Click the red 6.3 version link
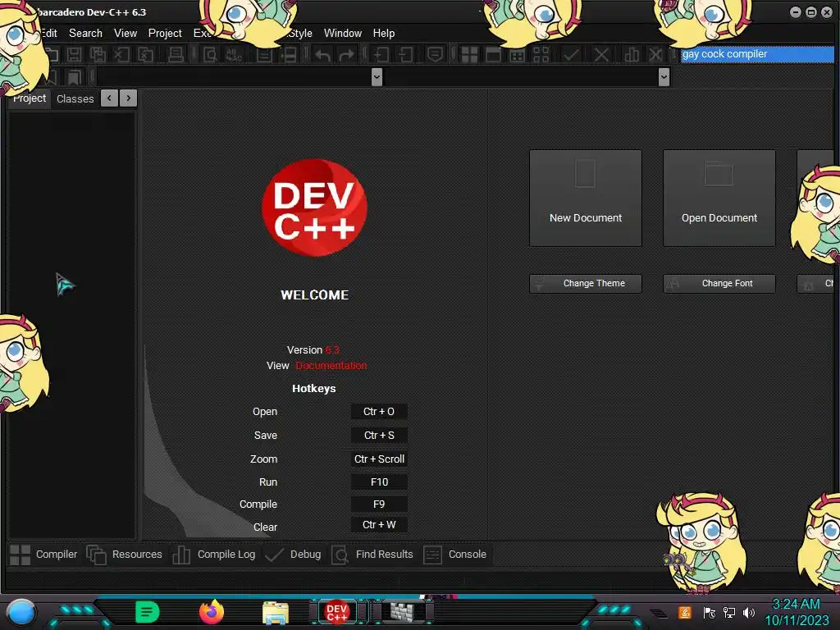 click(x=332, y=349)
